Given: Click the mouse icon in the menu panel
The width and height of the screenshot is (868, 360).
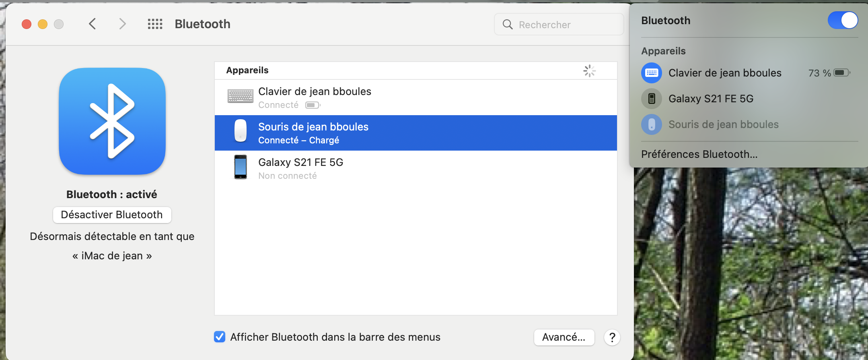Looking at the screenshot, I should 651,124.
